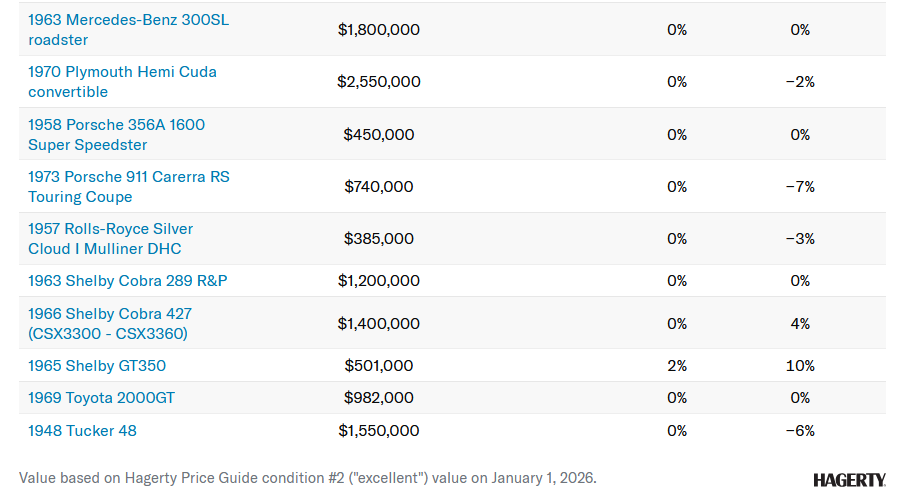This screenshot has height=497, width=898.
Task: Open the 1963 Shelby Cobra 289 R&P link
Action: [x=127, y=281]
